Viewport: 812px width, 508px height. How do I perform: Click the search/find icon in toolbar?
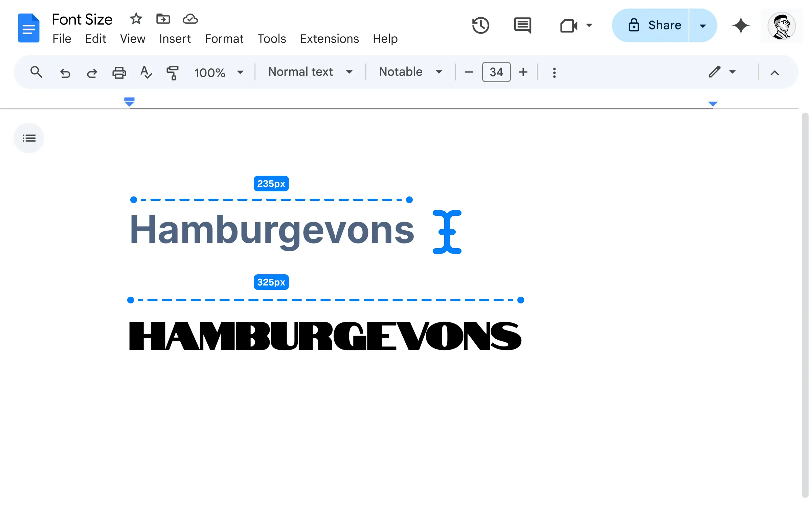36,71
